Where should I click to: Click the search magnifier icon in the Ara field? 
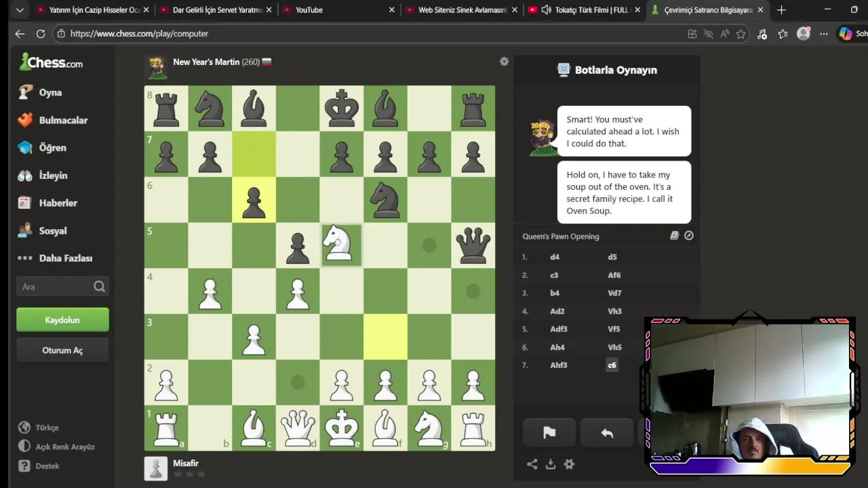click(99, 287)
